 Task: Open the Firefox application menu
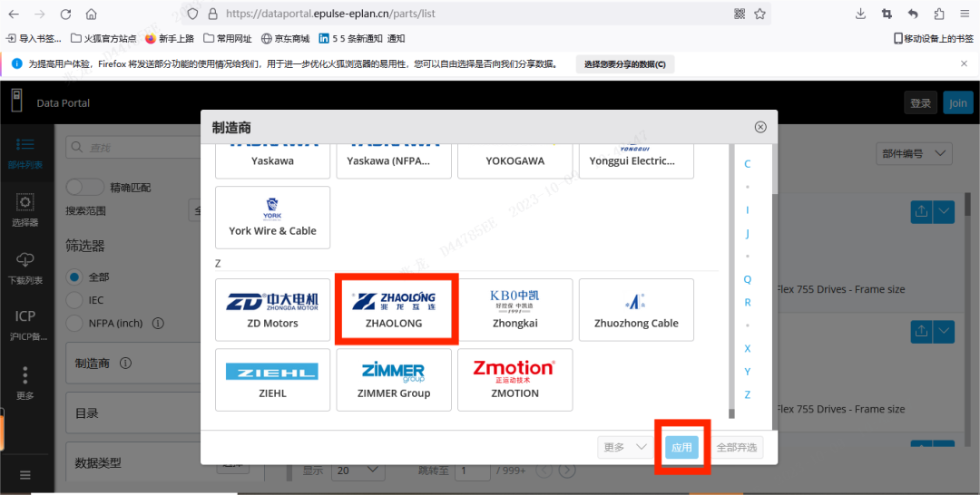965,14
